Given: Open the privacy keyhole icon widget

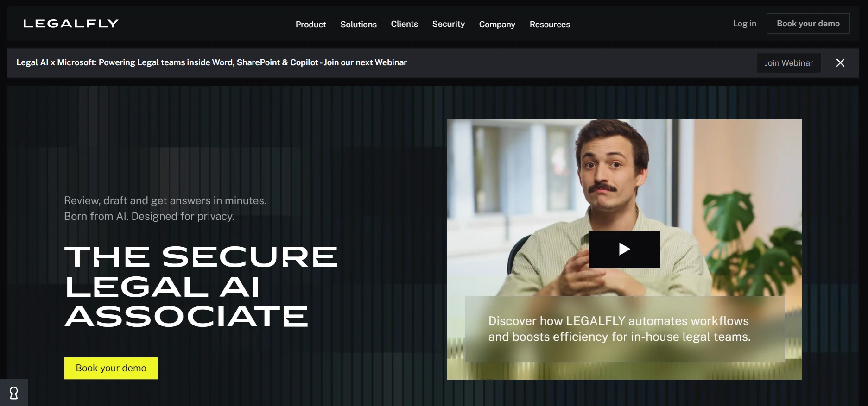Looking at the screenshot, I should point(14,393).
